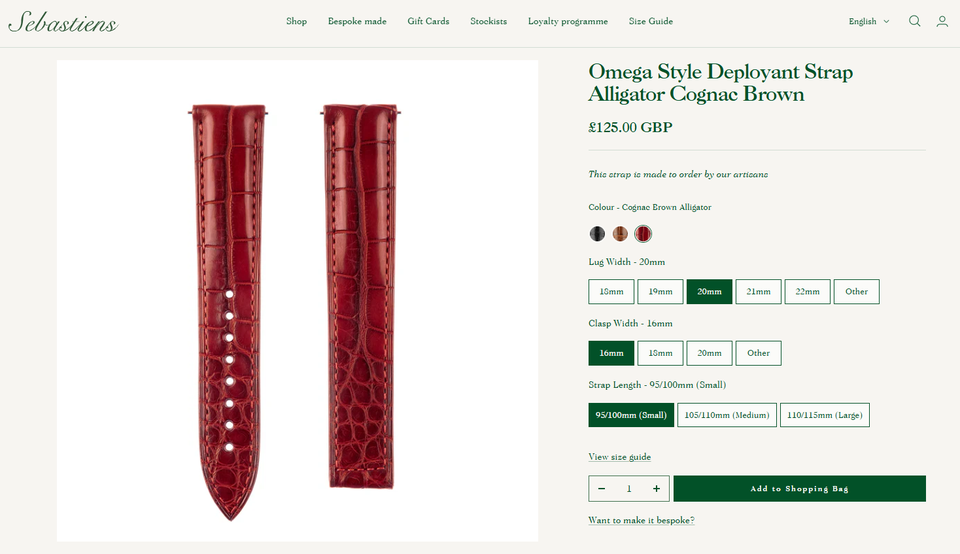Open the Size Guide menu item
The width and height of the screenshot is (960, 554).
pyautogui.click(x=650, y=21)
